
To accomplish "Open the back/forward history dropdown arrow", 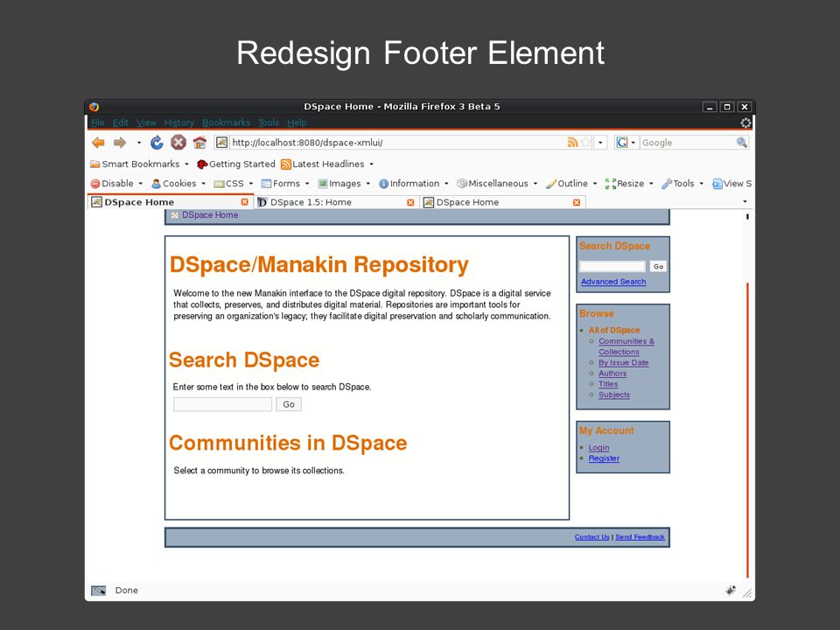I will click(139, 143).
